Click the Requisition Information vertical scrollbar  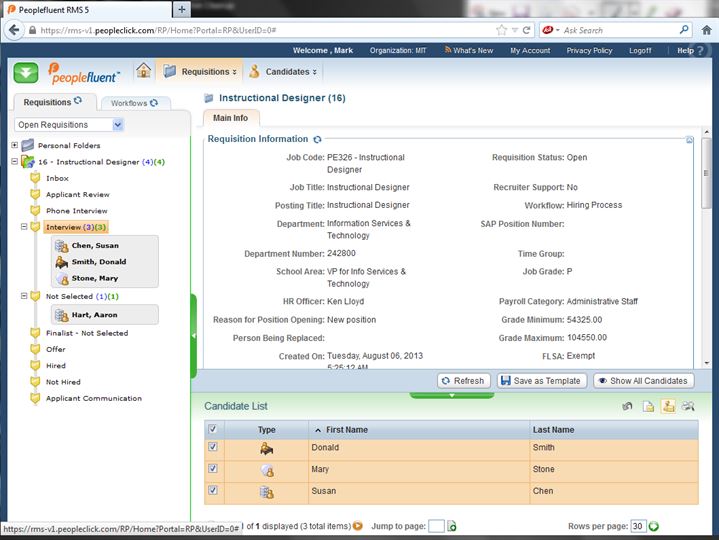coord(706,250)
